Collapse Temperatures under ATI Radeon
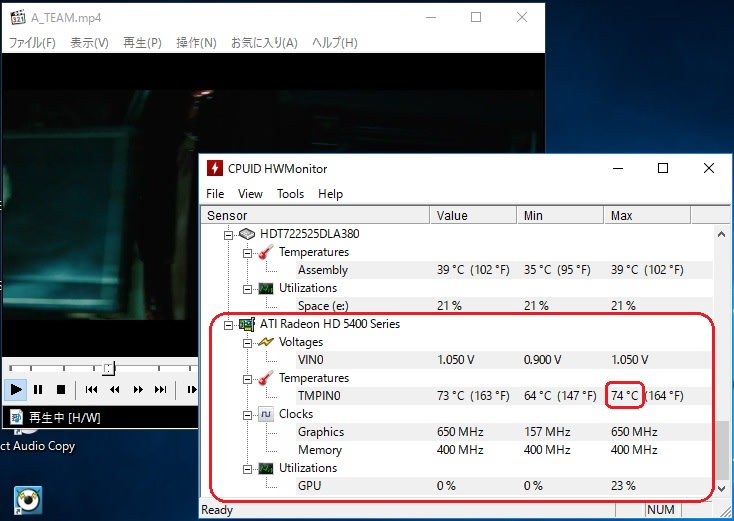The image size is (734, 521). (247, 379)
